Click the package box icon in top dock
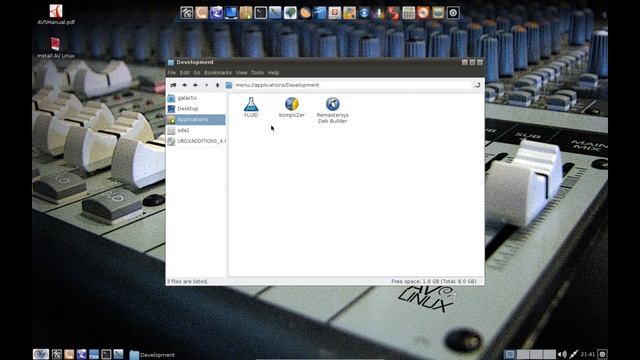The height and width of the screenshot is (360, 640). pos(246,13)
